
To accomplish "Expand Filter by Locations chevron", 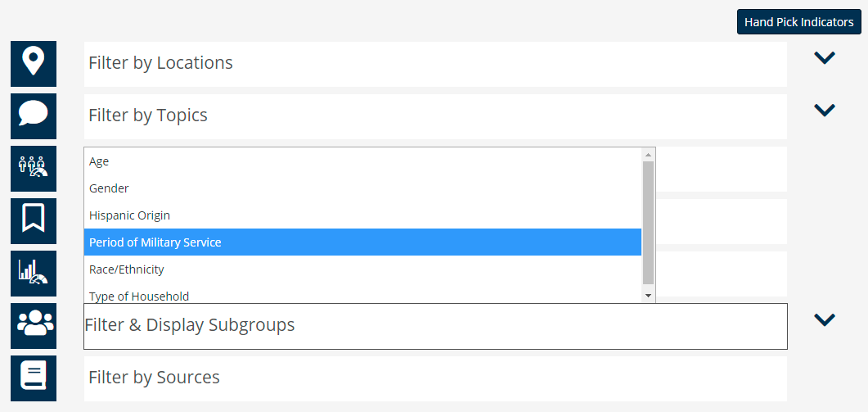I will pyautogui.click(x=825, y=57).
